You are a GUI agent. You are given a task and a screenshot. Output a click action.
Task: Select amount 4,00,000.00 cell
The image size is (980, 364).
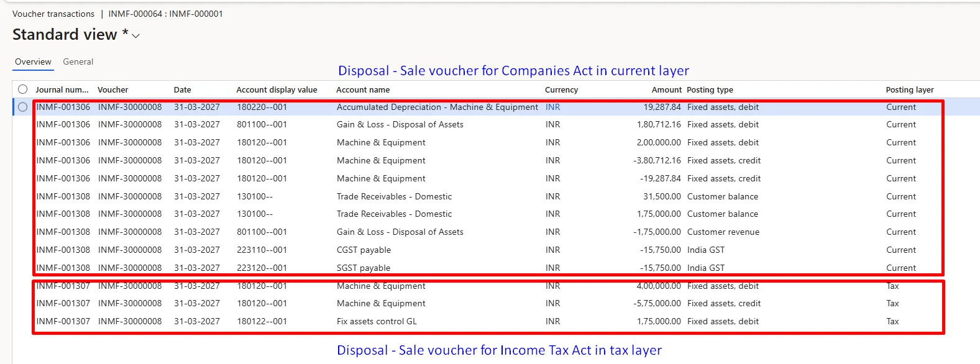click(659, 286)
